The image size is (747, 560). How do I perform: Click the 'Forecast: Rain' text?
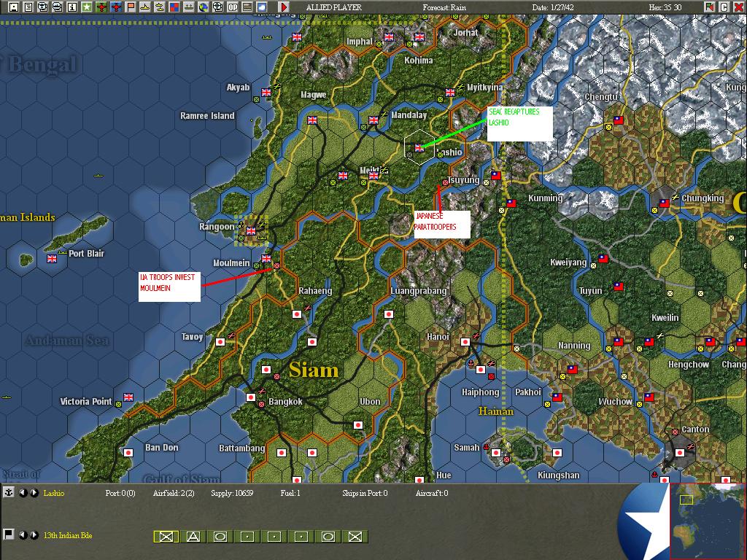click(x=444, y=7)
